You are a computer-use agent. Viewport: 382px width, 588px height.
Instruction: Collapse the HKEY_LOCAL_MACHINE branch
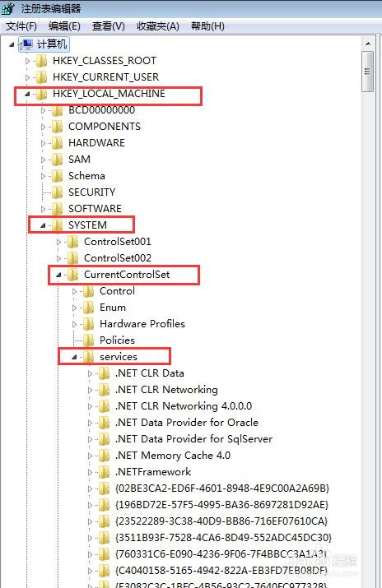(27, 94)
